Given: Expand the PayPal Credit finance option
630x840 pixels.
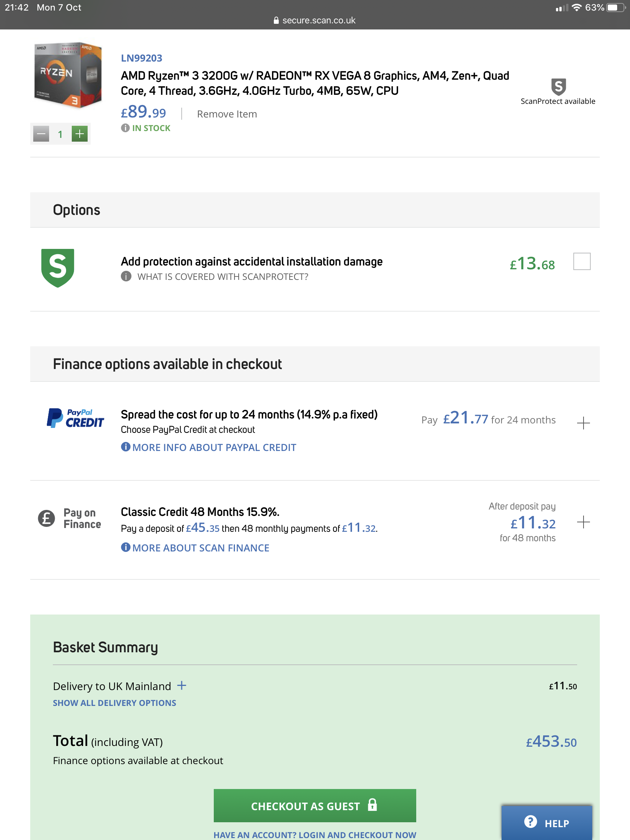Looking at the screenshot, I should [583, 423].
